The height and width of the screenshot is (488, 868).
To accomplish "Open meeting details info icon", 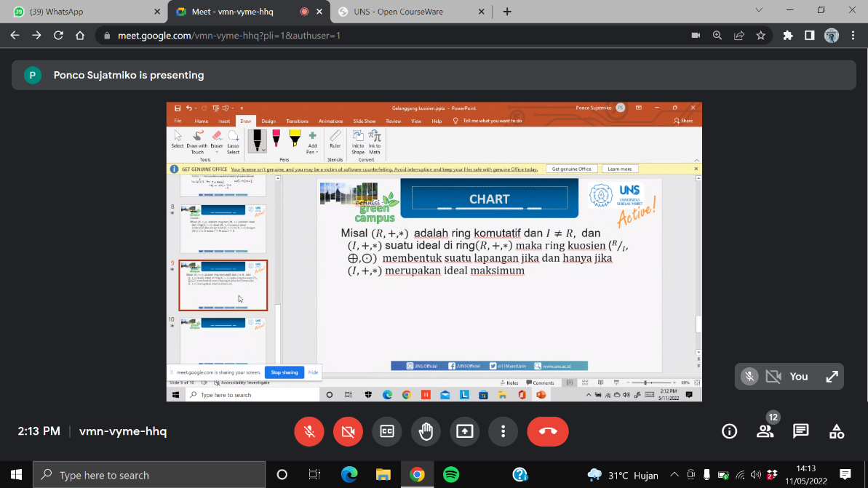I will 730,431.
